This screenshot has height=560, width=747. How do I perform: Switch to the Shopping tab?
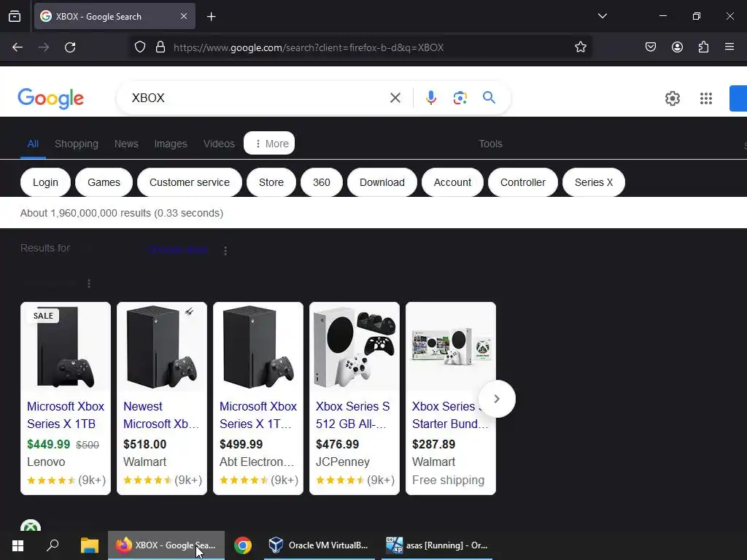click(x=76, y=144)
